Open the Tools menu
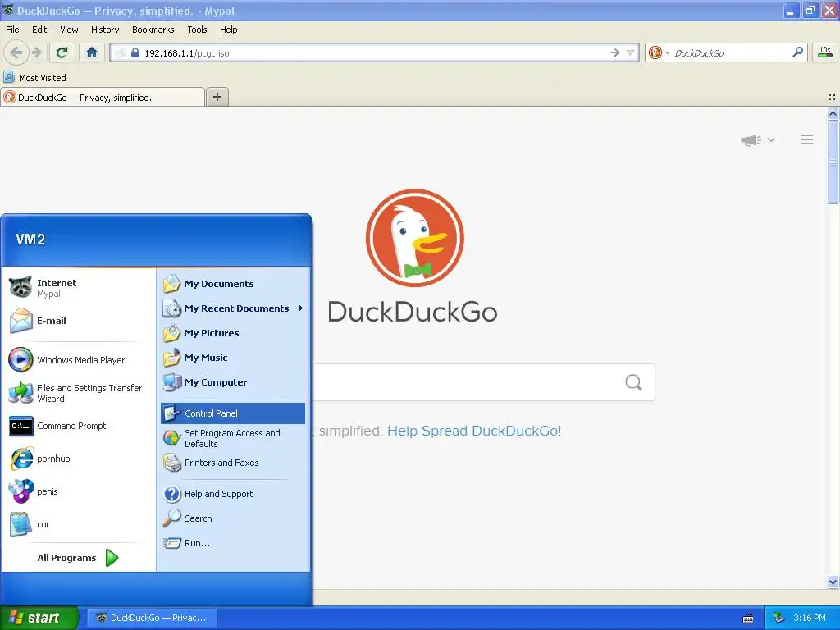 [197, 30]
